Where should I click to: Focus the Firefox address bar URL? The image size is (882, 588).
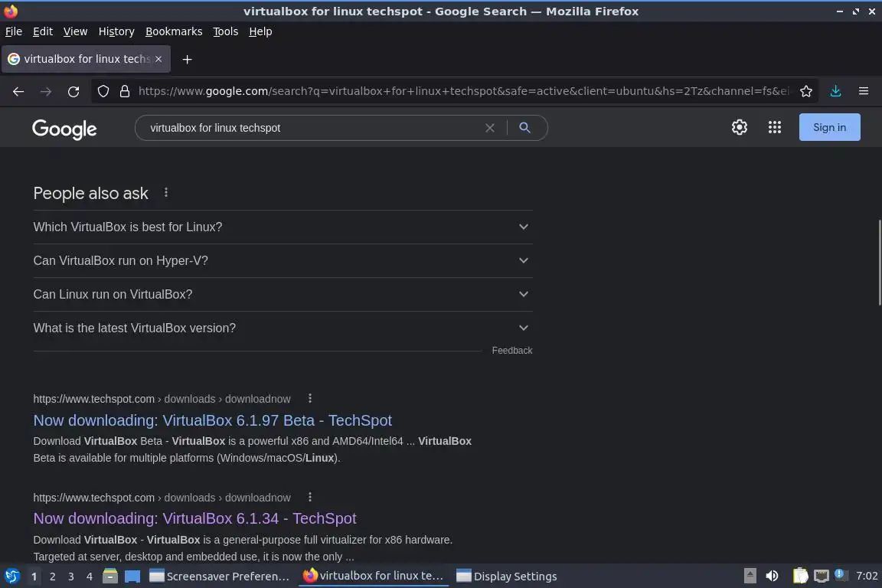click(463, 91)
